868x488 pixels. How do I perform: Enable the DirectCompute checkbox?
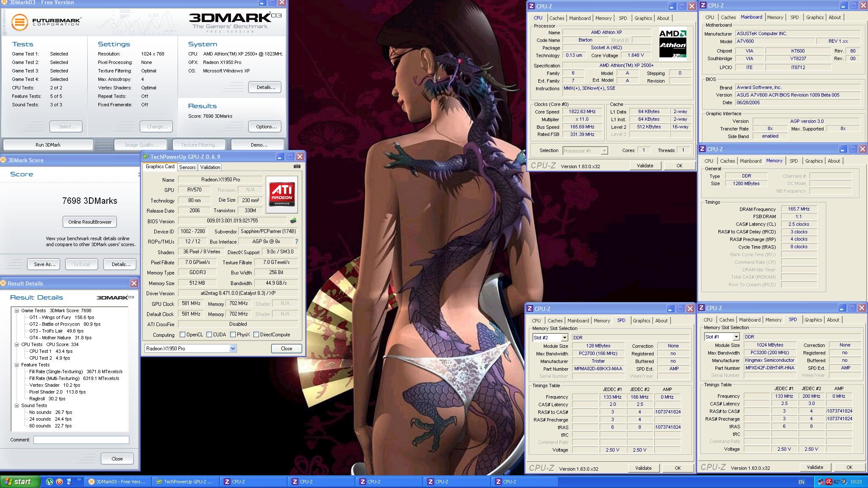[256, 335]
